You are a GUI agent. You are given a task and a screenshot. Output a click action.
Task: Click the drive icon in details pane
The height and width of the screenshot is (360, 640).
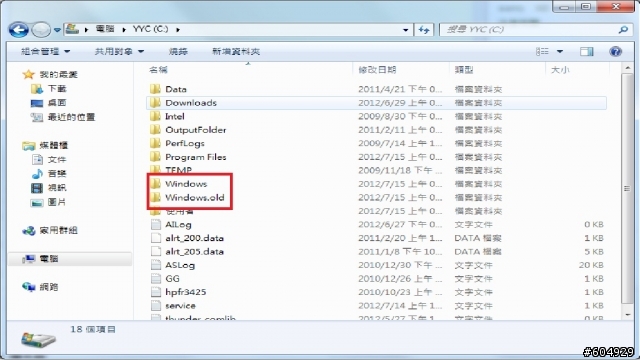tap(38, 340)
